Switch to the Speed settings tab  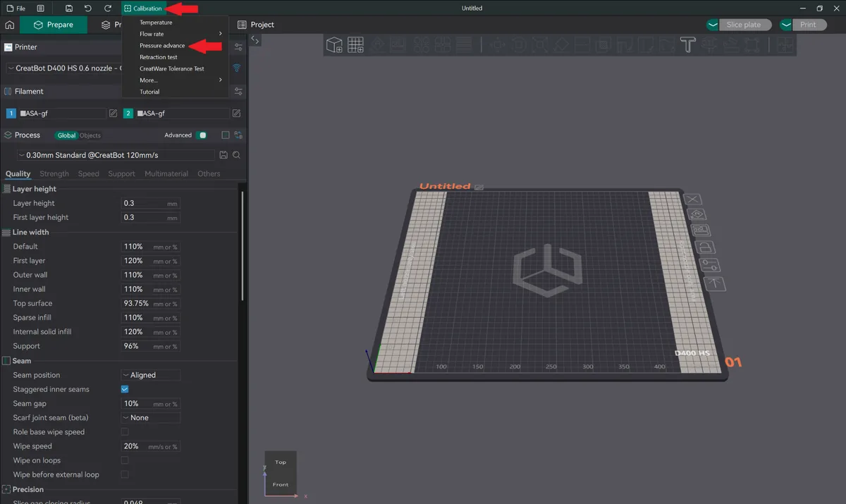tap(88, 174)
